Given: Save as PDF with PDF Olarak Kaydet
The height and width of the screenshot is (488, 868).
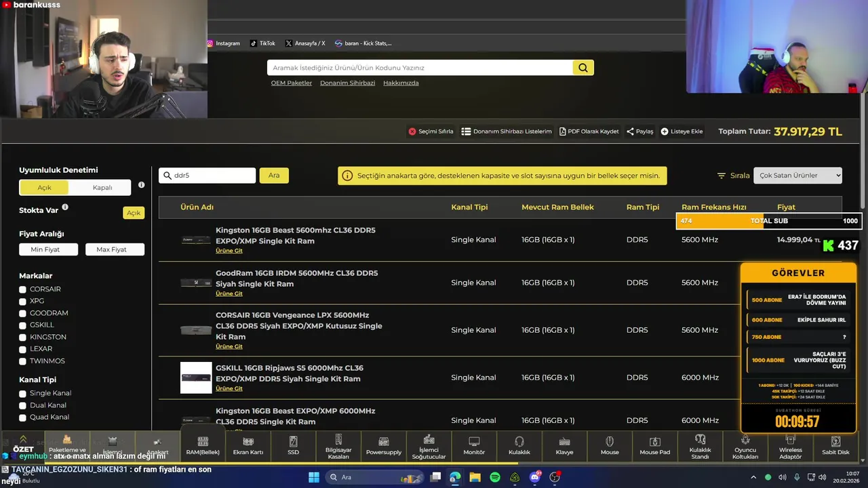Looking at the screenshot, I should pos(589,131).
